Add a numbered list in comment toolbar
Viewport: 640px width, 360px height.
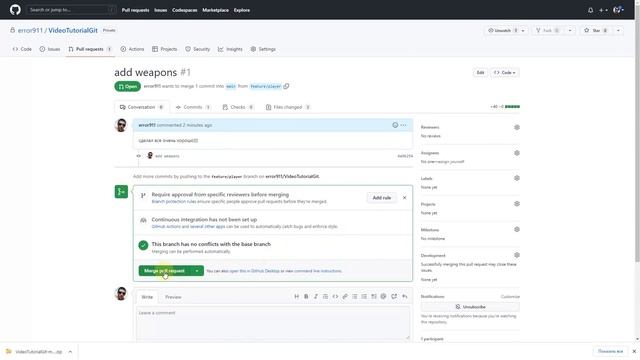point(364,296)
